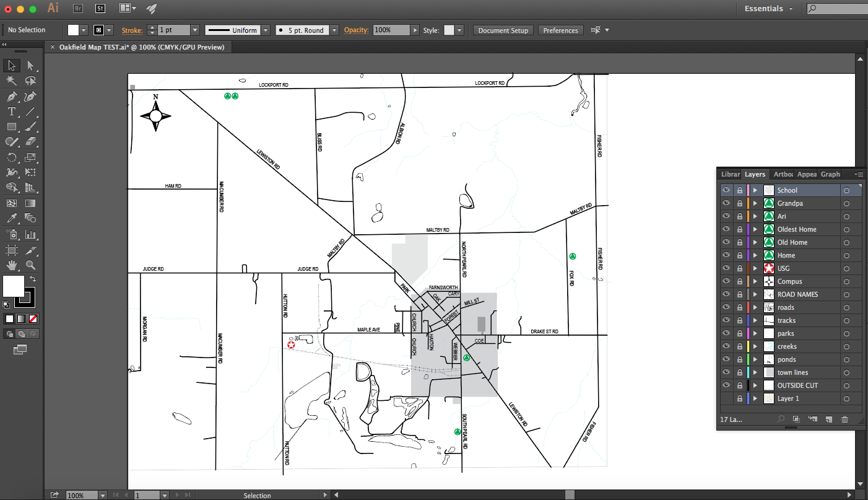The image size is (868, 500).
Task: Select the Zoom tool
Action: tap(30, 265)
